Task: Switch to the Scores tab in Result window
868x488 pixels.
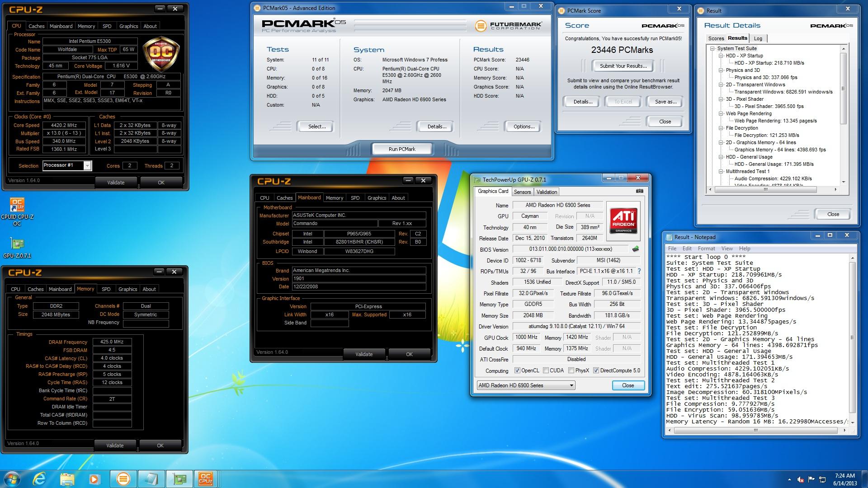Action: point(716,38)
